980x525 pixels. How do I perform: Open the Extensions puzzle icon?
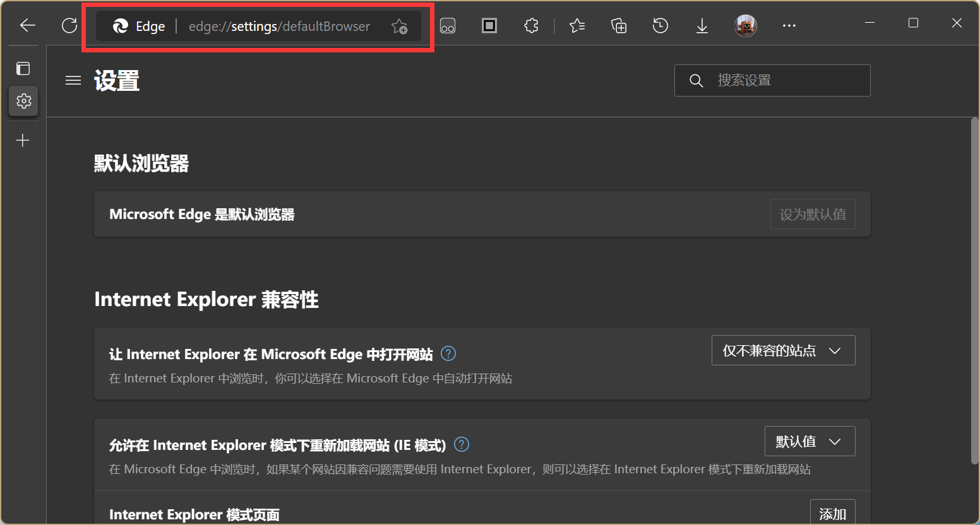pyautogui.click(x=532, y=25)
